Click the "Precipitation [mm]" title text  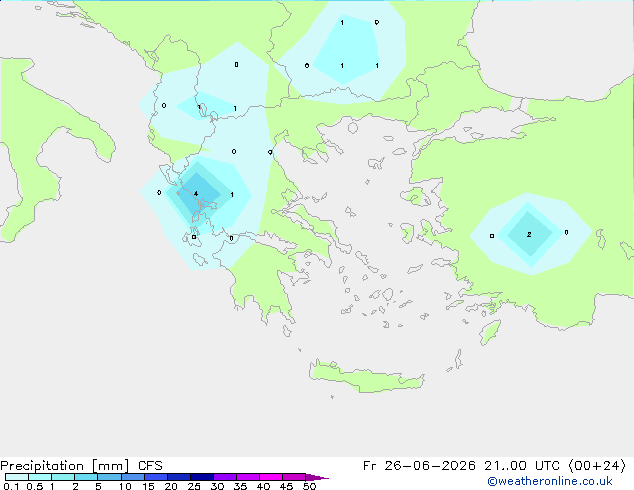(x=65, y=466)
